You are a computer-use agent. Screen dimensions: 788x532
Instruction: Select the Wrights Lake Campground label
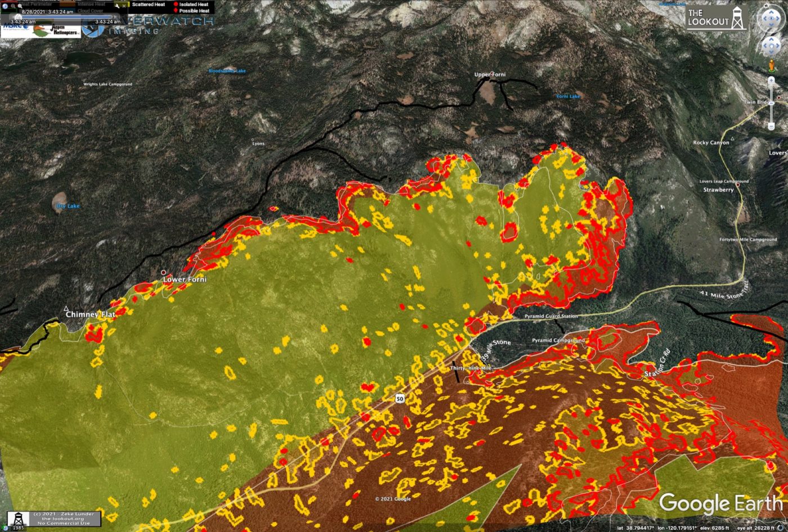[x=108, y=84]
